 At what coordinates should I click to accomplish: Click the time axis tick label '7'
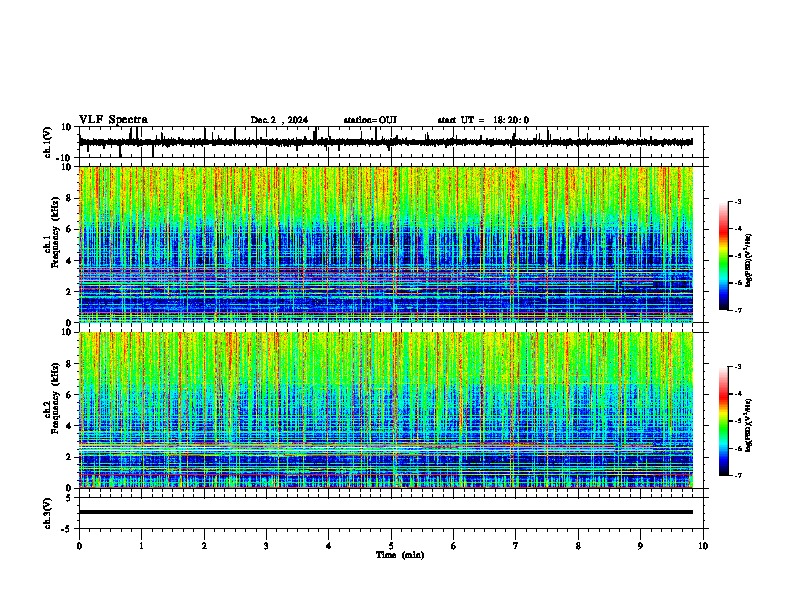tap(516, 546)
